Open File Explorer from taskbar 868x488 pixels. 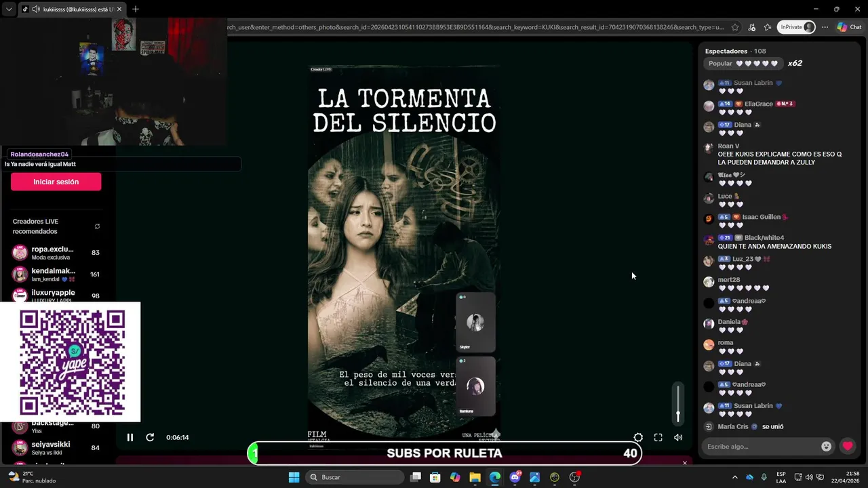coord(475,477)
